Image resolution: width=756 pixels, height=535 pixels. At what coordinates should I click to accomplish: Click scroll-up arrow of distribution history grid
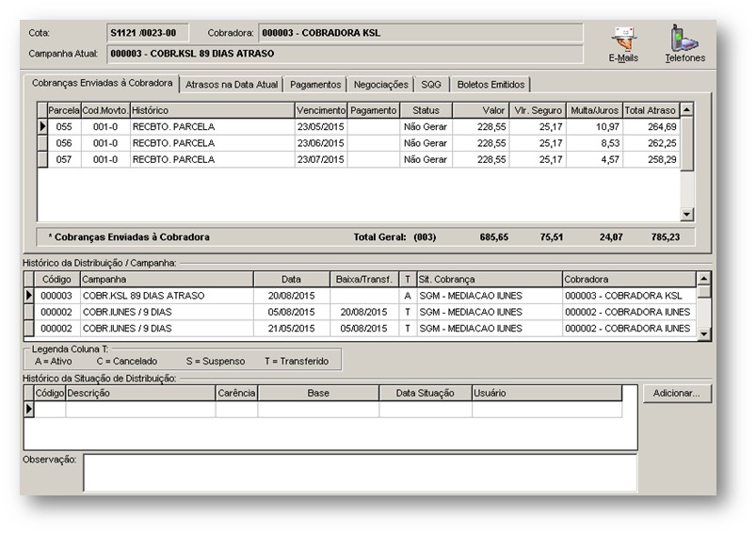[703, 279]
